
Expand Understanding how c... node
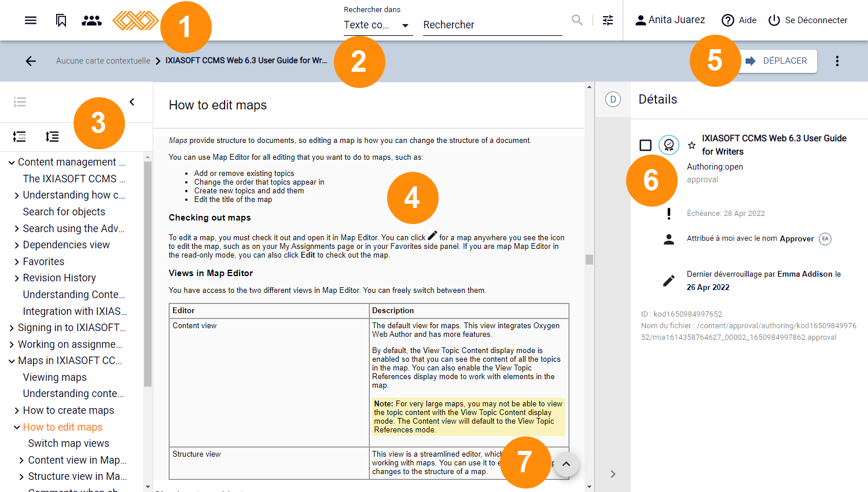(x=17, y=196)
